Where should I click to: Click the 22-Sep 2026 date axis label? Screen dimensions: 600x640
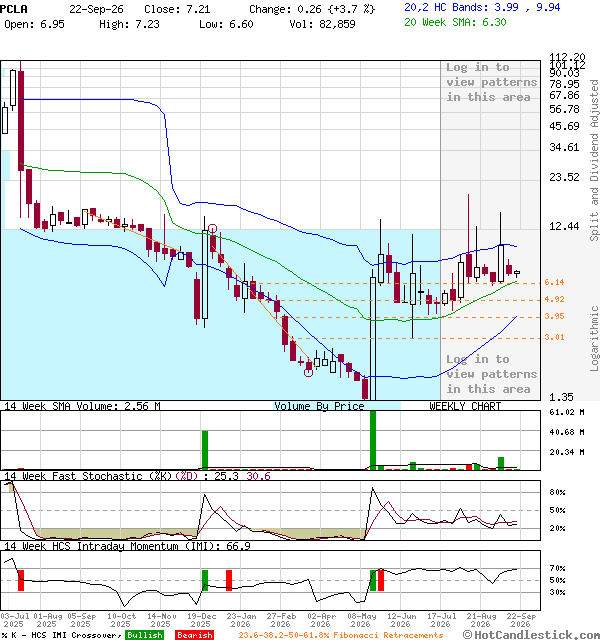(x=521, y=620)
